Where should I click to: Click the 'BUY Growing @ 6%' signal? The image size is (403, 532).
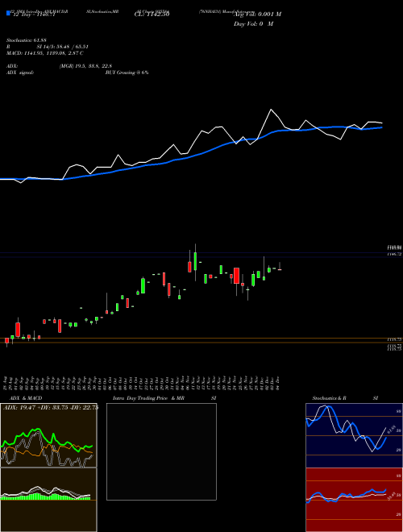click(x=127, y=73)
